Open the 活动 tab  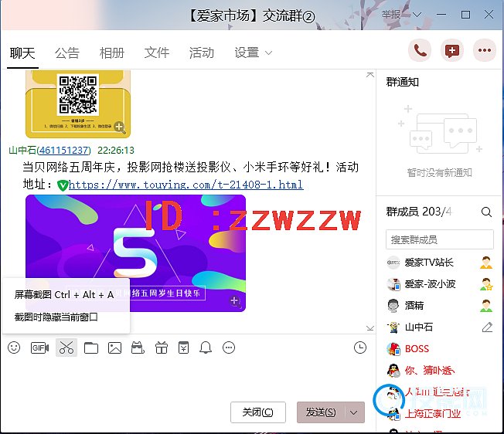click(x=202, y=53)
